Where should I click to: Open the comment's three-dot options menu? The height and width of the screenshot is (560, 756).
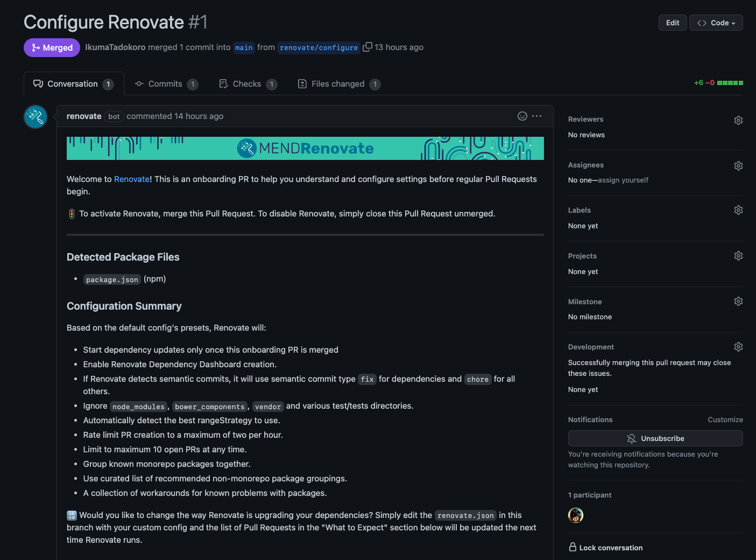(537, 116)
